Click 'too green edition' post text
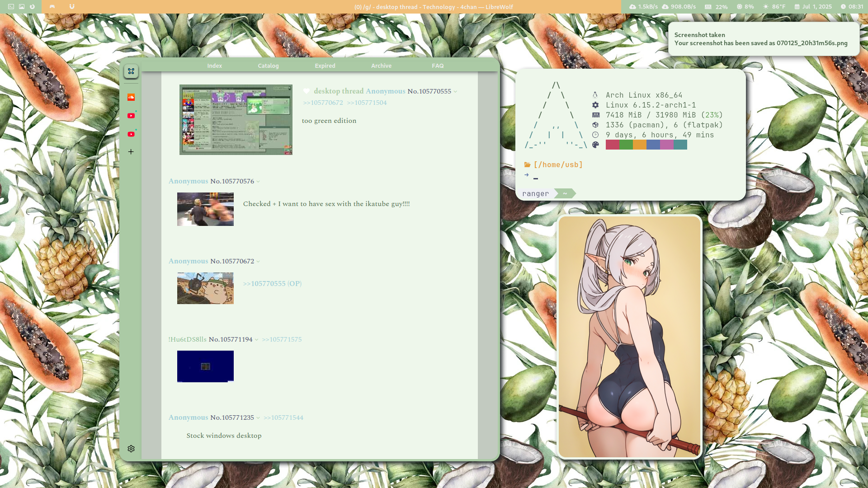The image size is (868, 488). pos(329,121)
